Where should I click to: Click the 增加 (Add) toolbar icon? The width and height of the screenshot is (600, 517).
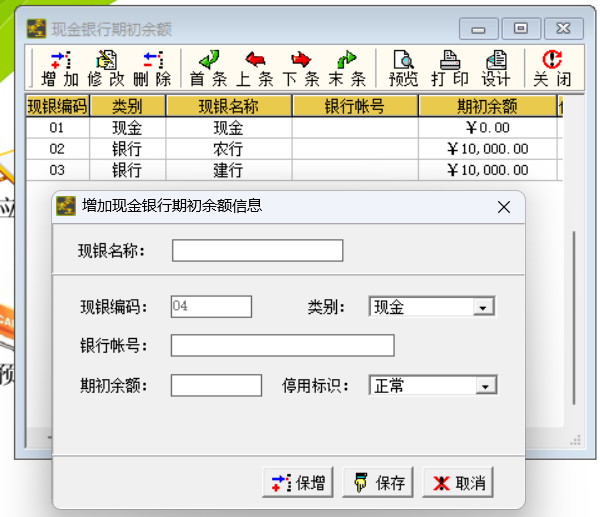pyautogui.click(x=60, y=68)
